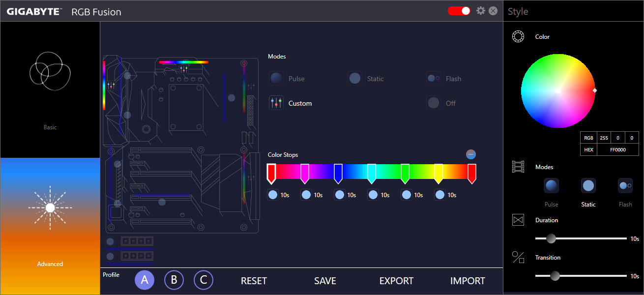
Task: Select the last red color stop marker
Action: pyautogui.click(x=472, y=174)
